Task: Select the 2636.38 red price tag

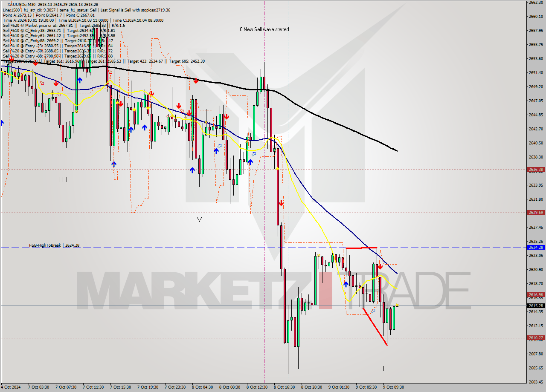Action: [x=536, y=169]
